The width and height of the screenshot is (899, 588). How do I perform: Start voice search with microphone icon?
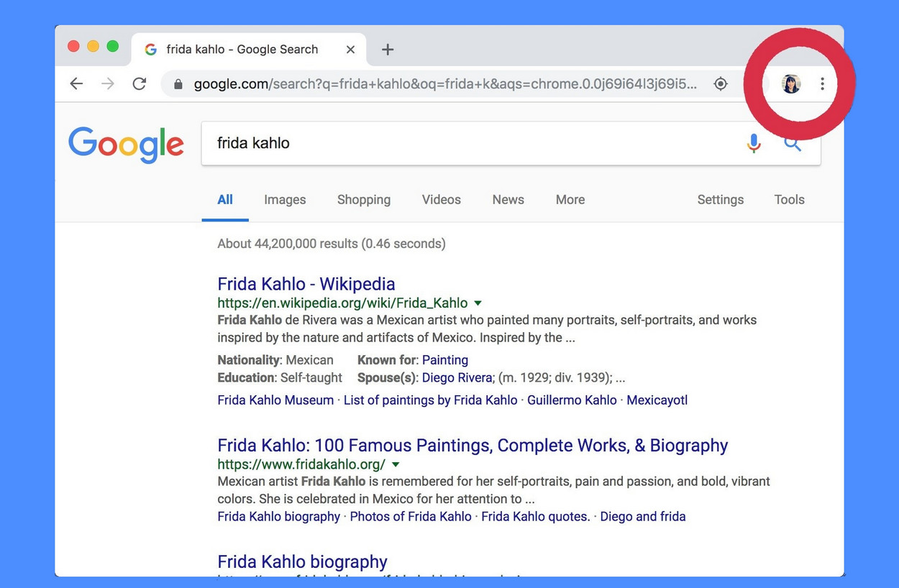(754, 143)
